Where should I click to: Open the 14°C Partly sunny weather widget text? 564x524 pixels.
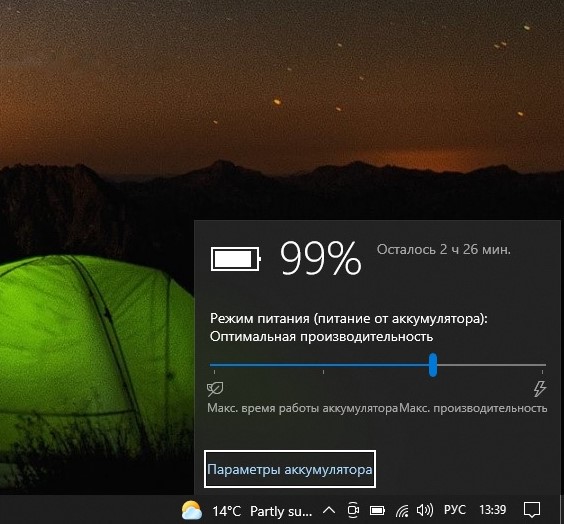(x=262, y=511)
